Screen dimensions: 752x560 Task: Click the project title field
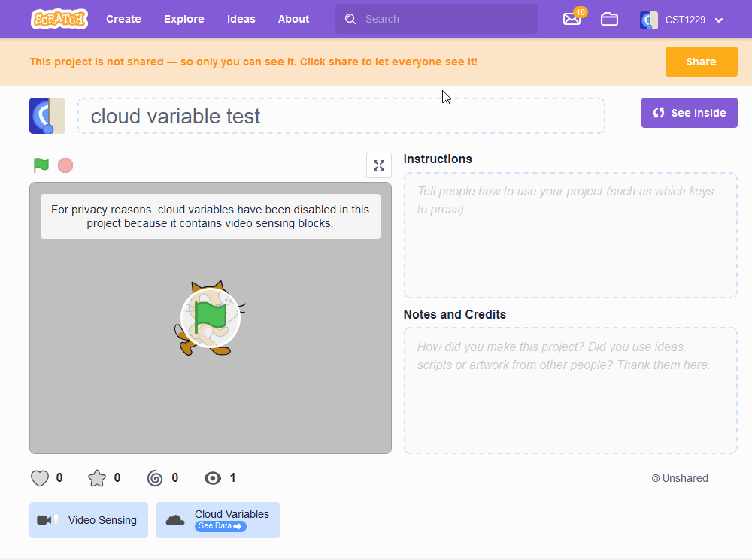pyautogui.click(x=341, y=116)
